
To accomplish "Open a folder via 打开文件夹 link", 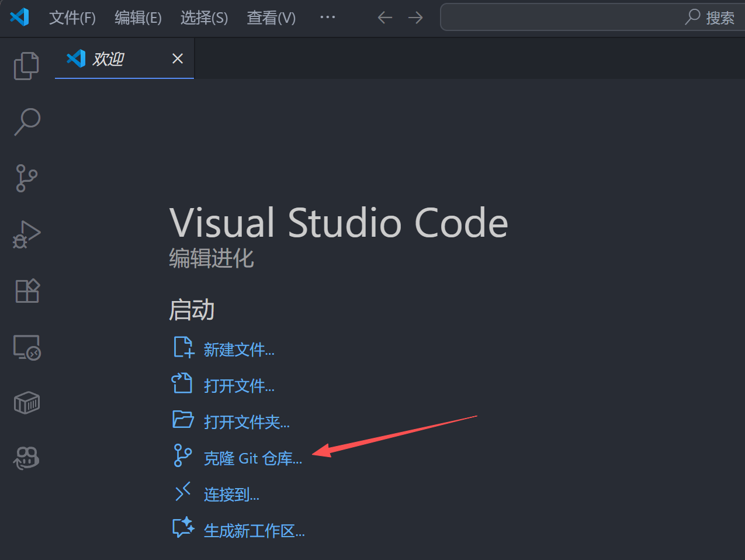I will tap(246, 421).
